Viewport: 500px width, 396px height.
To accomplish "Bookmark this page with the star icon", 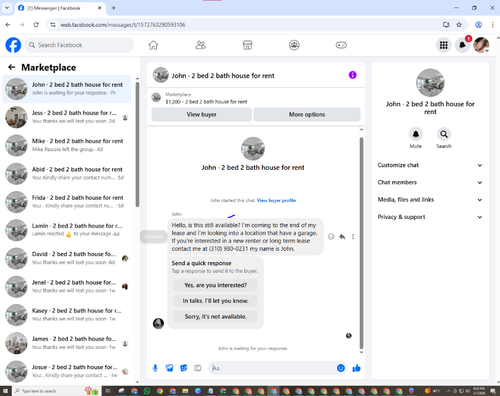I will click(x=459, y=25).
